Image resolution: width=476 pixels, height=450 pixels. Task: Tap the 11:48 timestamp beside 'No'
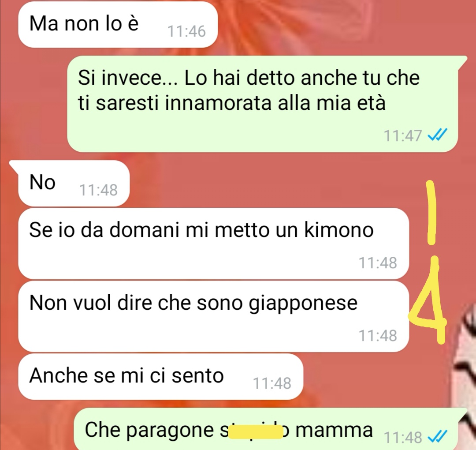(x=98, y=190)
